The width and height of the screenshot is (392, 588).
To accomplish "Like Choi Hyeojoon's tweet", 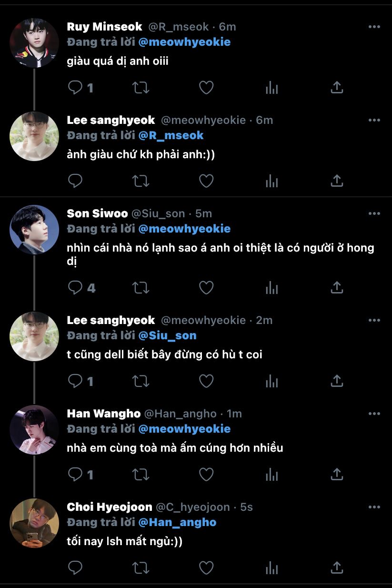I will (x=206, y=568).
